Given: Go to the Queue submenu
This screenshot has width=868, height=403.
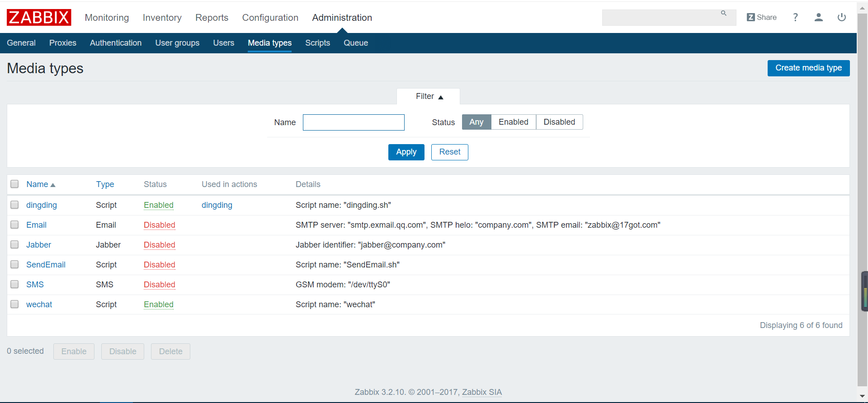Looking at the screenshot, I should [356, 43].
